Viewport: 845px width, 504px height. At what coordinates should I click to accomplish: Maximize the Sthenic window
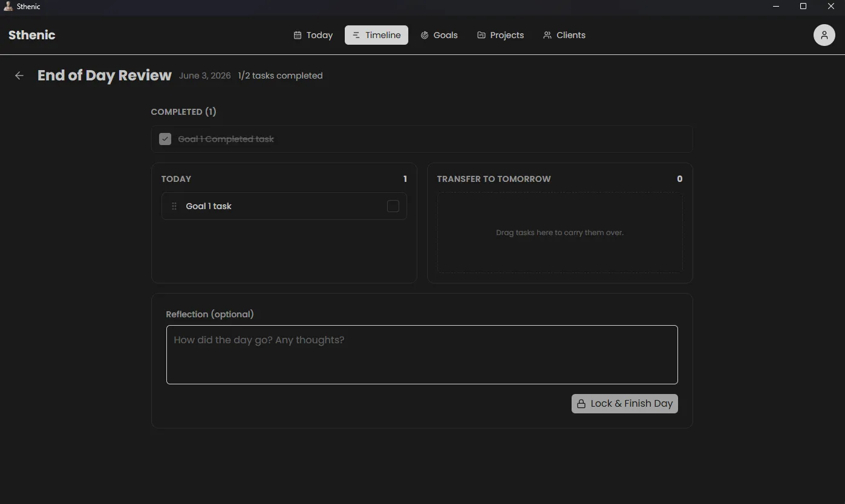(803, 7)
